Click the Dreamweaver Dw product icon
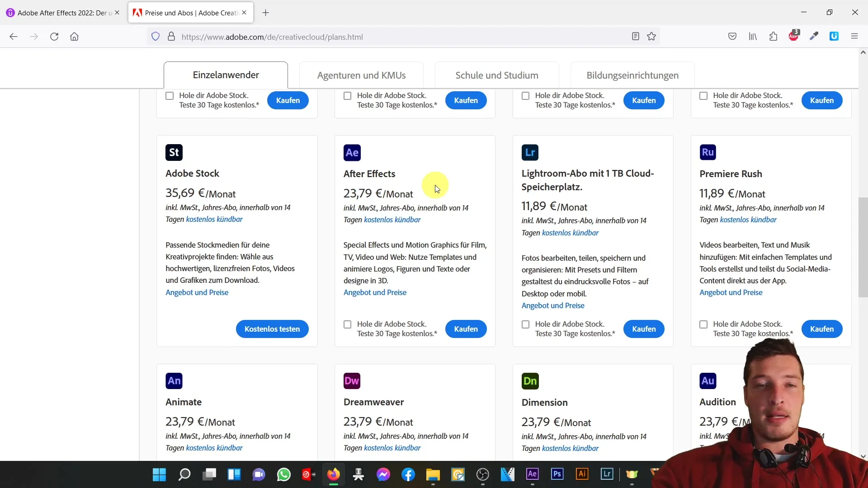This screenshot has height=488, width=868. (352, 381)
